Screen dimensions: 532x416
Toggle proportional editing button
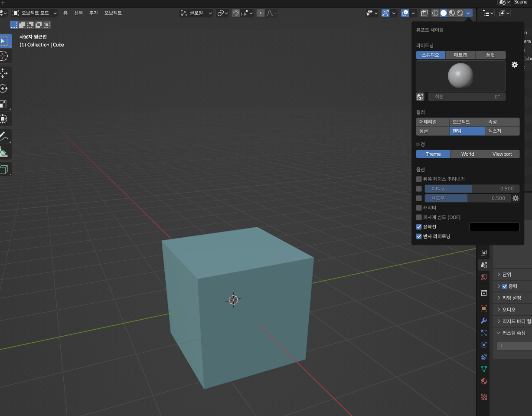click(261, 13)
